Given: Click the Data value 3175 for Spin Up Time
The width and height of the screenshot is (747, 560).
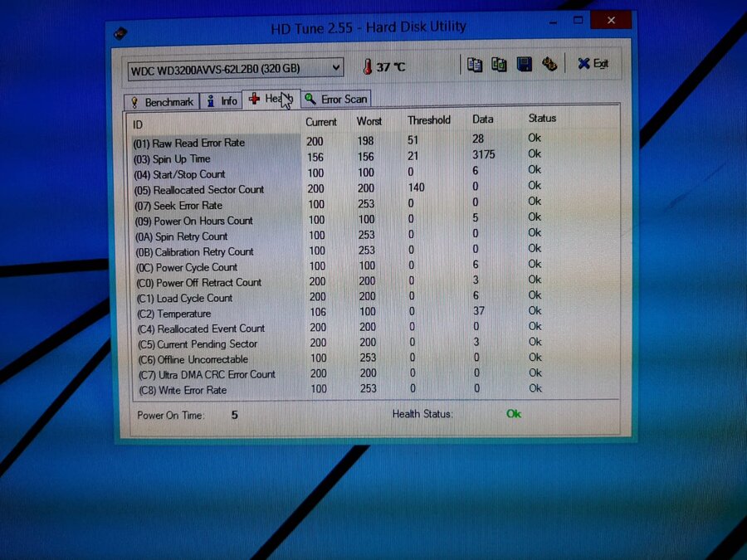Looking at the screenshot, I should 484,155.
